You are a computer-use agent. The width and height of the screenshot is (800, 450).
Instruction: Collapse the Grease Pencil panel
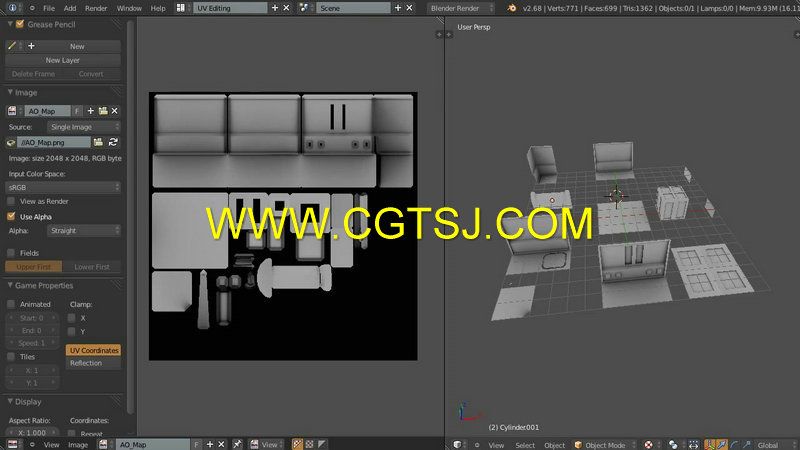(x=10, y=24)
